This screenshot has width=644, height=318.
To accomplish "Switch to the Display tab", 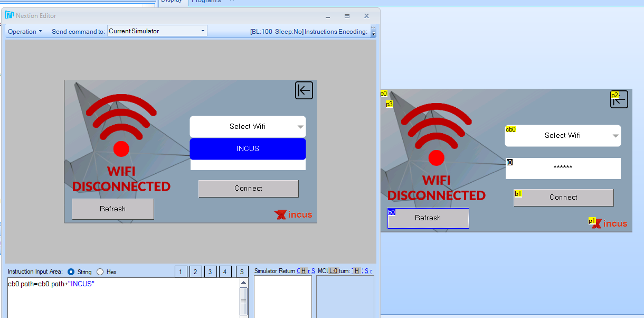I will (173, 2).
